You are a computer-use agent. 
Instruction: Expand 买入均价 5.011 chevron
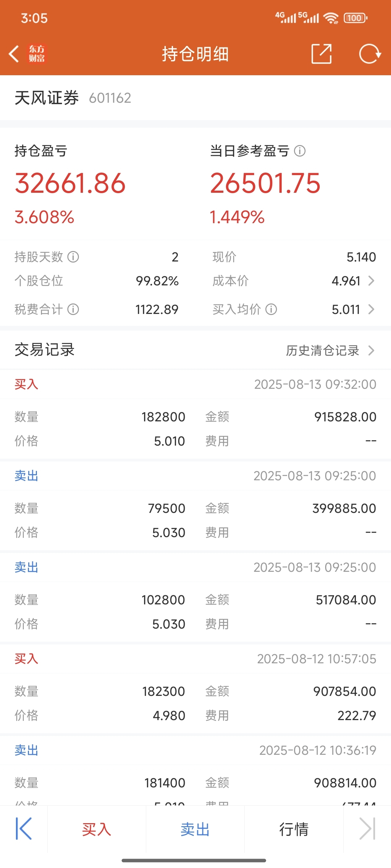tap(371, 309)
